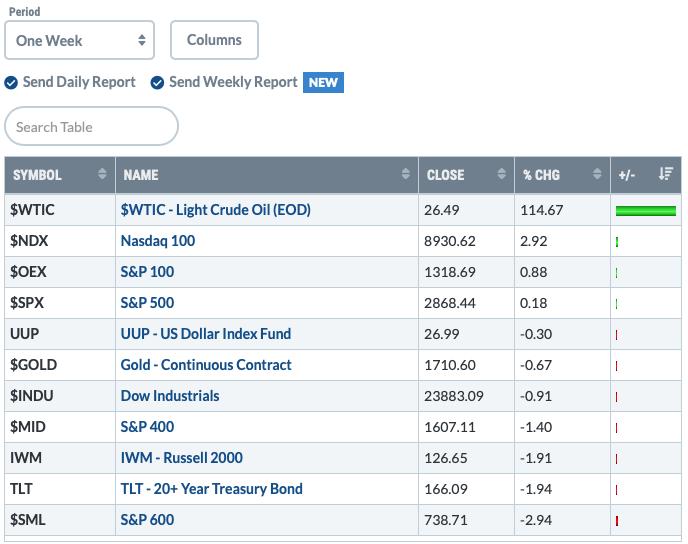Sort table by NAME column arrows

point(406,174)
